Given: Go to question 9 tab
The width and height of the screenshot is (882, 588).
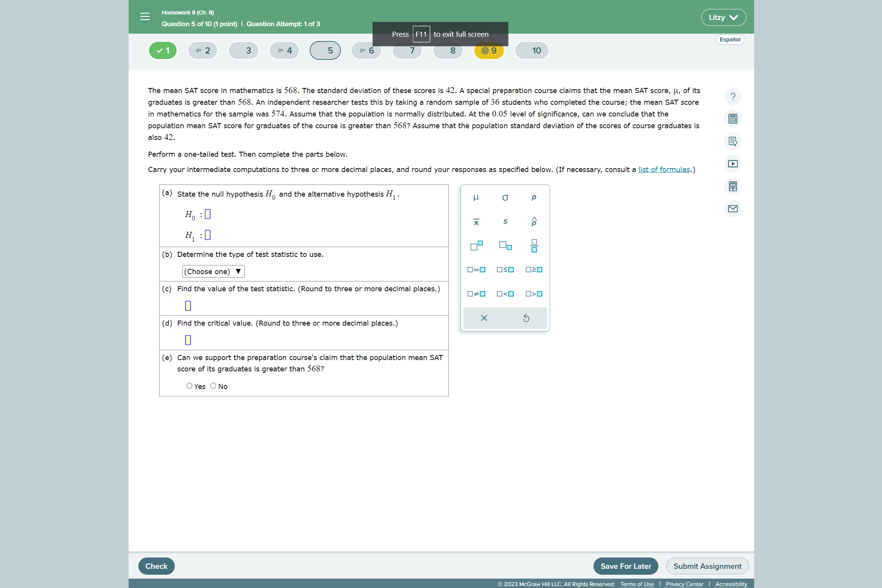Looking at the screenshot, I should [489, 50].
